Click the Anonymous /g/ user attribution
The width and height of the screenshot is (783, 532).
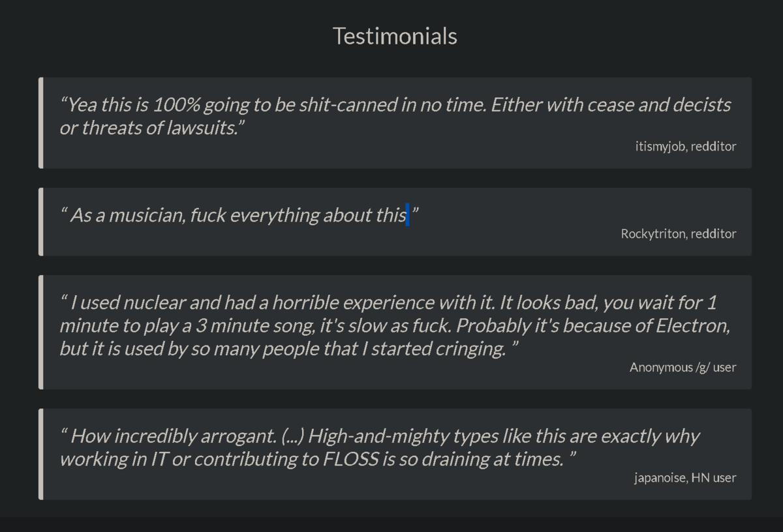tap(683, 368)
